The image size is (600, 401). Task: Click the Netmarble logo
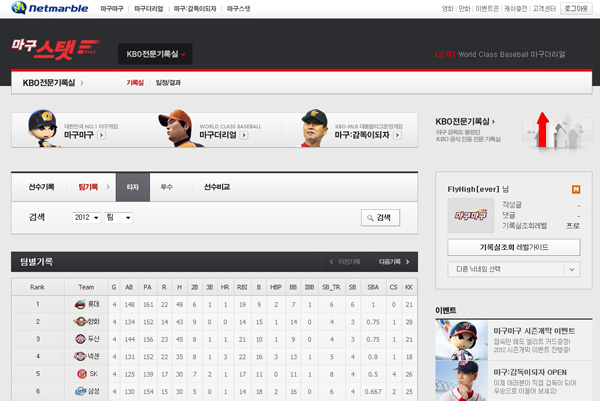(x=47, y=8)
